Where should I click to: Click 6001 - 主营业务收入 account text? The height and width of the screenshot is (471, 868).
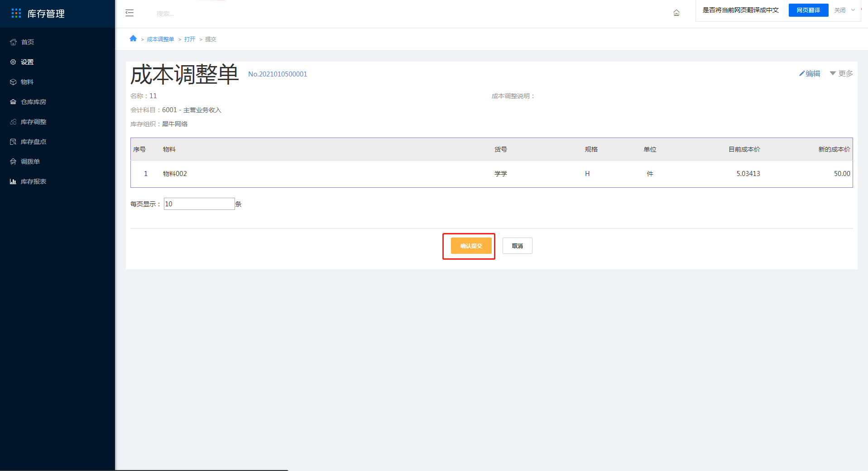tap(192, 110)
